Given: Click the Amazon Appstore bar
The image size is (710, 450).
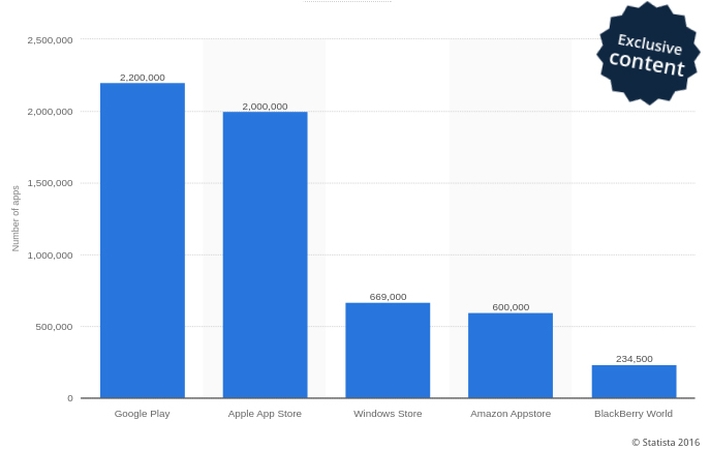Looking at the screenshot, I should [x=510, y=355].
